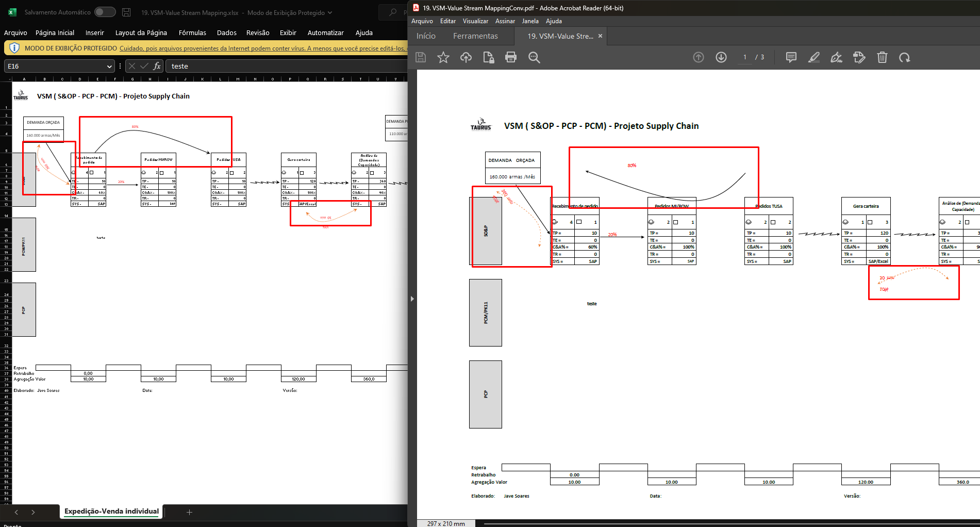The image size is (980, 527).
Task: Click the page number field showing 1
Action: tap(745, 57)
